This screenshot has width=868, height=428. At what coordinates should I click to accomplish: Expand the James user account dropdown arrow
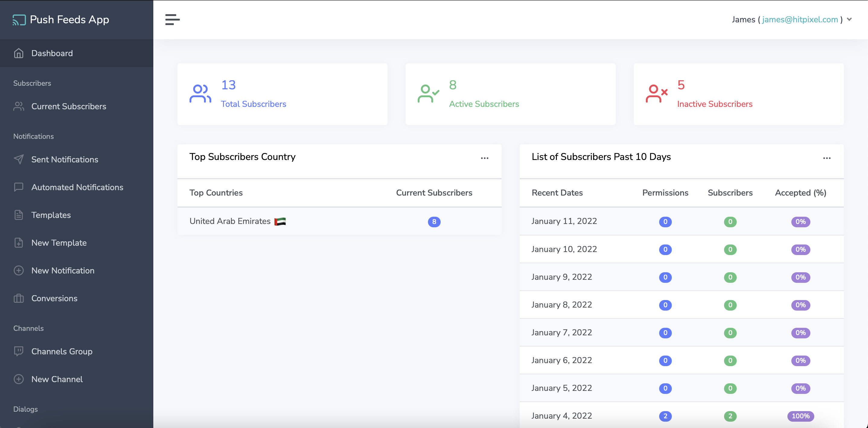tap(849, 20)
